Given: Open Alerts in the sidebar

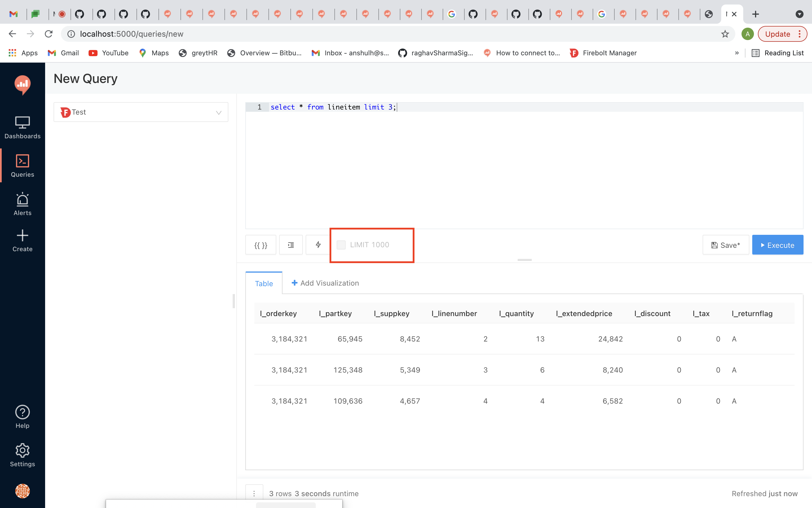Looking at the screenshot, I should pos(23,204).
